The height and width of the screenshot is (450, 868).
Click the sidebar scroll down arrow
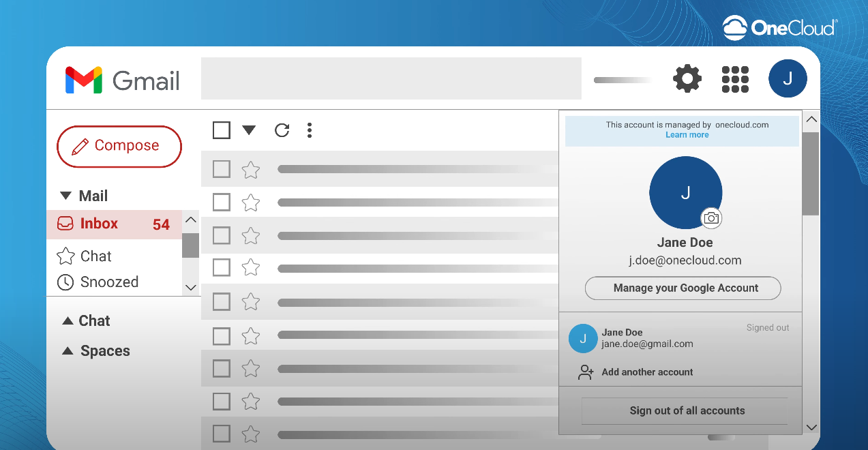click(x=191, y=288)
